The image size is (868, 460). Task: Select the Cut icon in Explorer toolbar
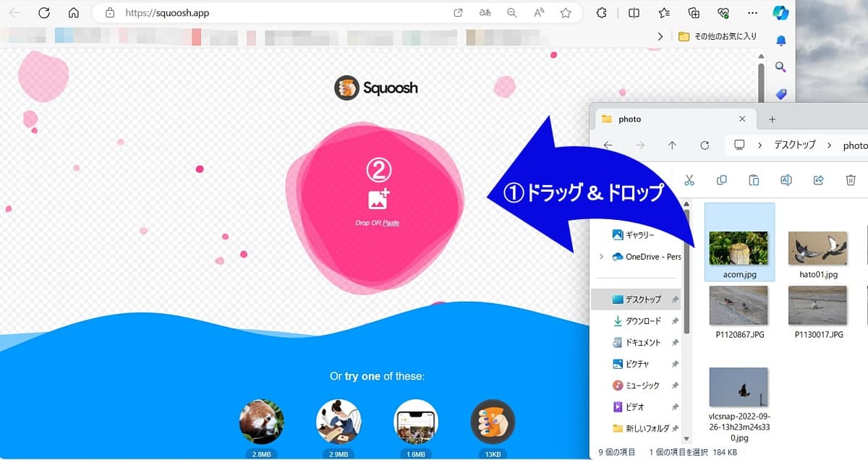point(689,179)
